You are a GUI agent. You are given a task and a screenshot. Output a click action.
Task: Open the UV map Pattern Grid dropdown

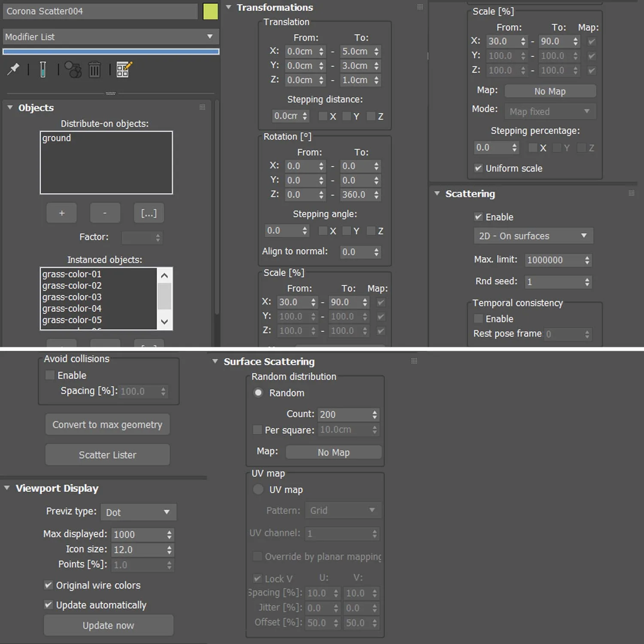343,510
